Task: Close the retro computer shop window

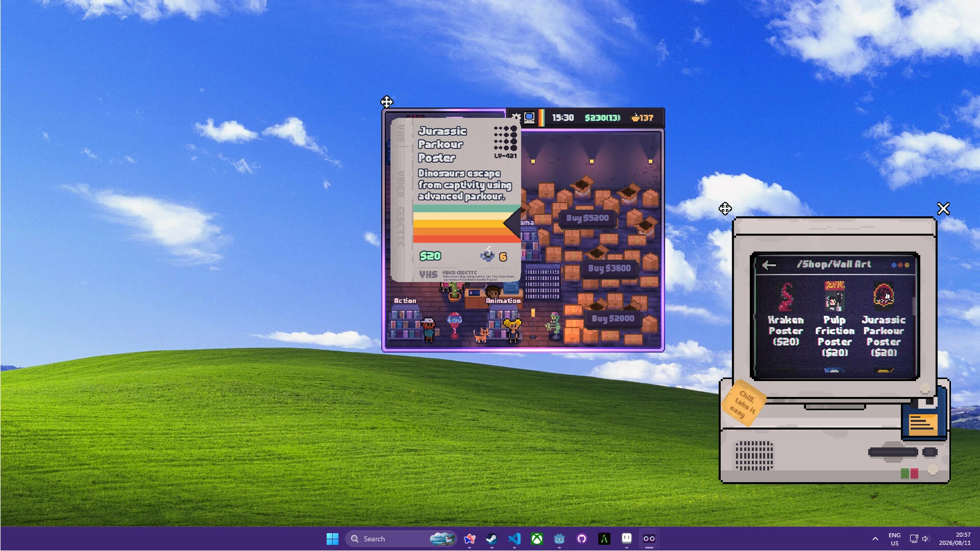Action: (x=943, y=209)
